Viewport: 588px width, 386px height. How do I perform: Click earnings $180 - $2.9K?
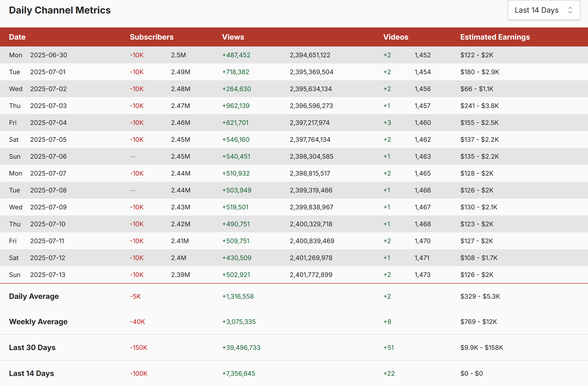pyautogui.click(x=480, y=72)
